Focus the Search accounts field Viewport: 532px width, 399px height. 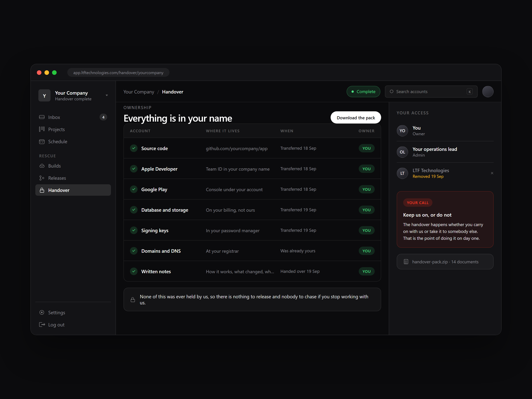click(x=431, y=92)
